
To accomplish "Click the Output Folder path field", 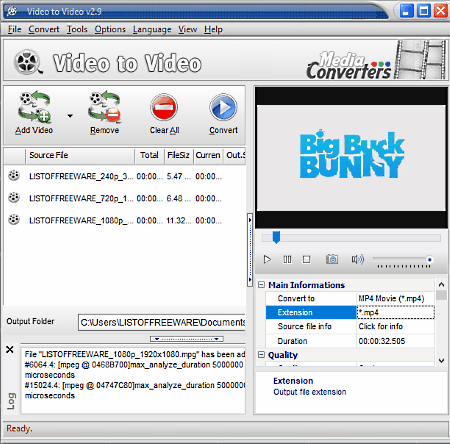I will [162, 322].
